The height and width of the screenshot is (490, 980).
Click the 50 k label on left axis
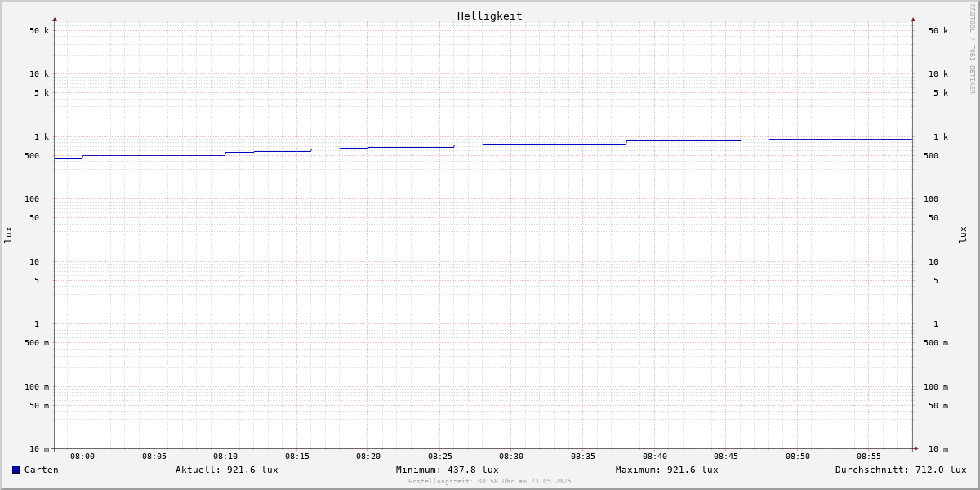click(x=40, y=31)
